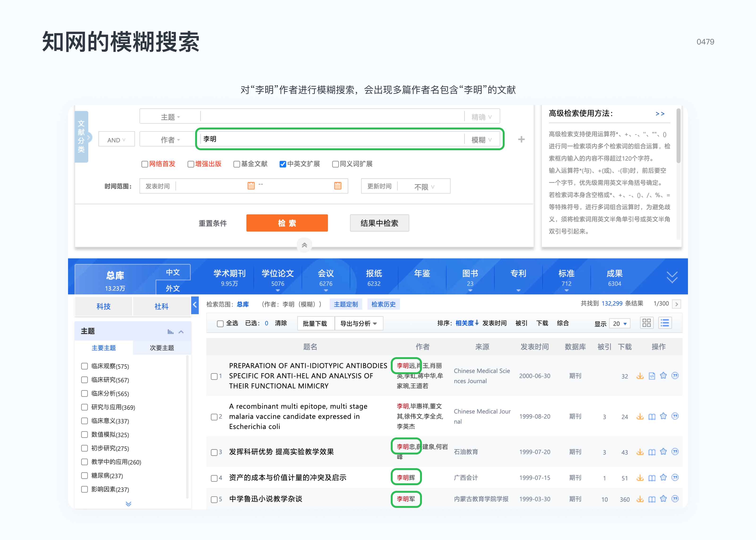Reset search with 重置条件
This screenshot has height=540, width=756.
click(213, 223)
